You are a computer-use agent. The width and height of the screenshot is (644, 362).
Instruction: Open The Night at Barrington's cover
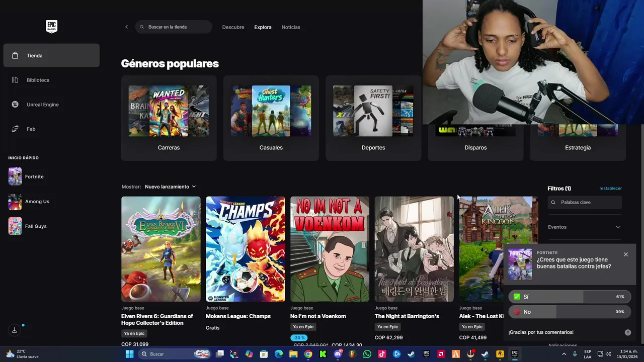pyautogui.click(x=414, y=249)
